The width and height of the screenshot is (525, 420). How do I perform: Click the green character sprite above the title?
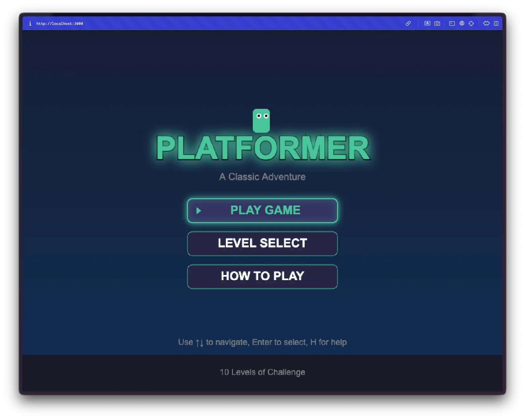261,120
